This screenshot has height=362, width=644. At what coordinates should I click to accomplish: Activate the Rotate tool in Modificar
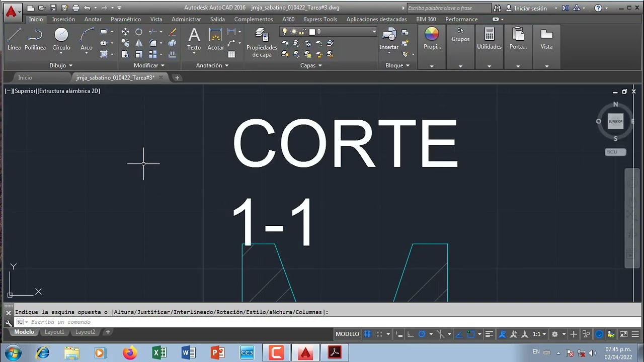point(139,32)
